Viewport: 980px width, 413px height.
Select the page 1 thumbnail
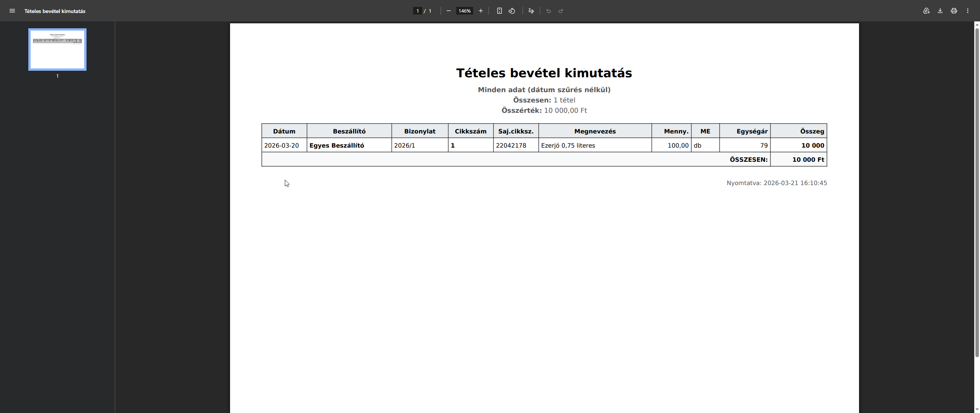click(57, 50)
